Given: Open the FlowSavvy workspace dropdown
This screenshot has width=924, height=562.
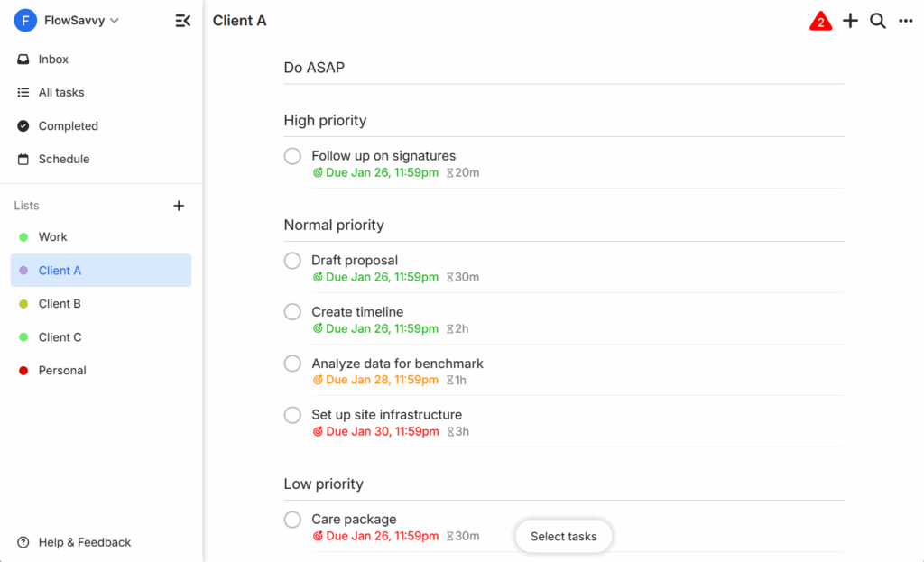Looking at the screenshot, I should click(x=76, y=20).
